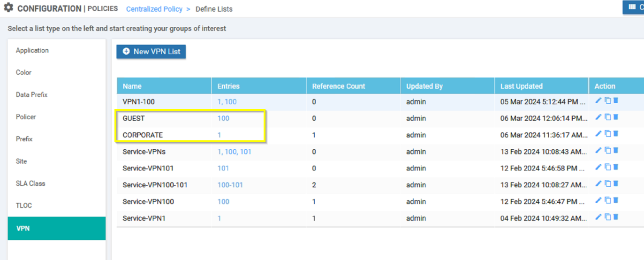Edit the Service-VPN1 list
Viewport: 644px width, 260px height.
pos(598,217)
